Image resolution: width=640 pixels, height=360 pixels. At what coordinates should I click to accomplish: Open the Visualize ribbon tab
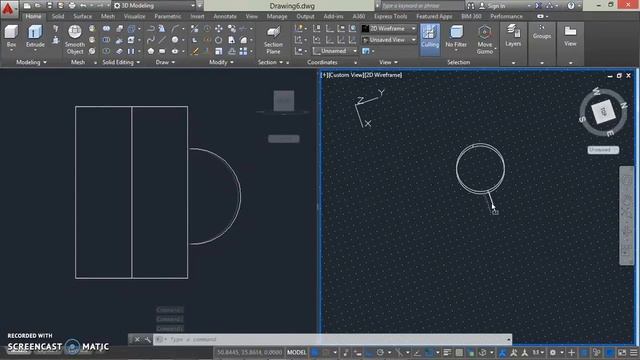point(134,16)
